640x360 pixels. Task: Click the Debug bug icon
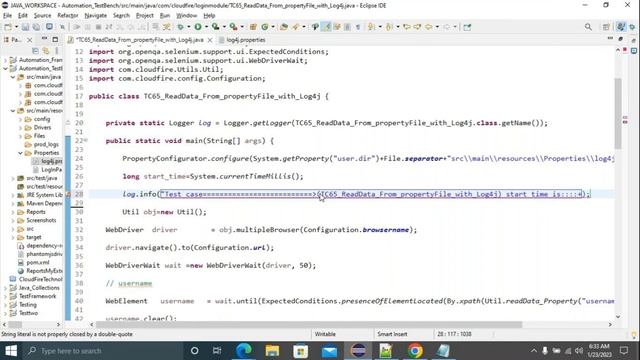click(x=180, y=27)
